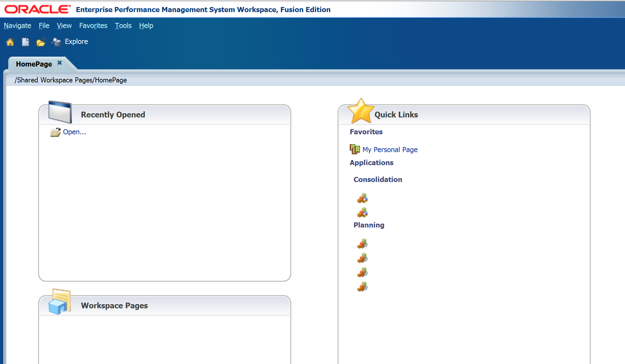Open the Help menu
625x364 pixels.
tap(146, 25)
